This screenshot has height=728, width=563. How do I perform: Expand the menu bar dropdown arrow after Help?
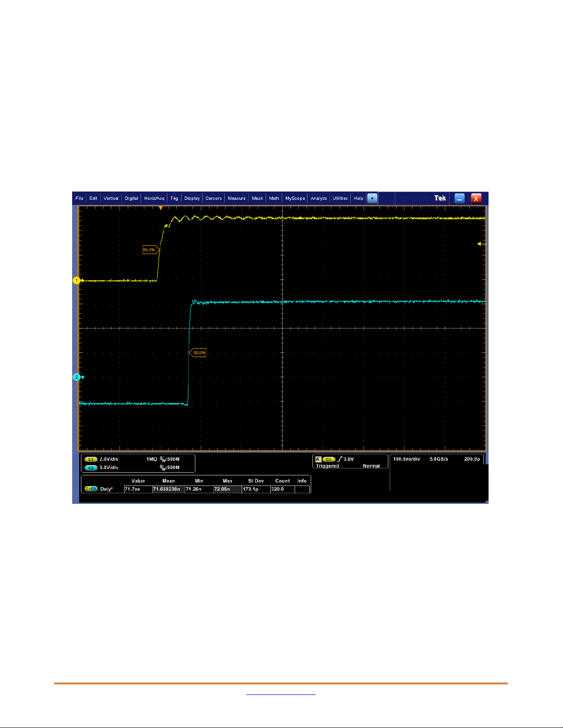pos(372,198)
